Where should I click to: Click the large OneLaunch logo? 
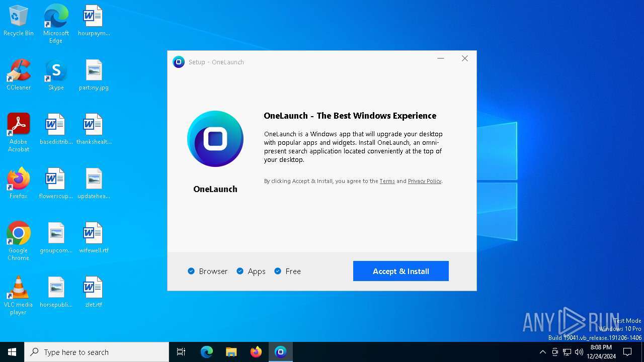pyautogui.click(x=215, y=139)
